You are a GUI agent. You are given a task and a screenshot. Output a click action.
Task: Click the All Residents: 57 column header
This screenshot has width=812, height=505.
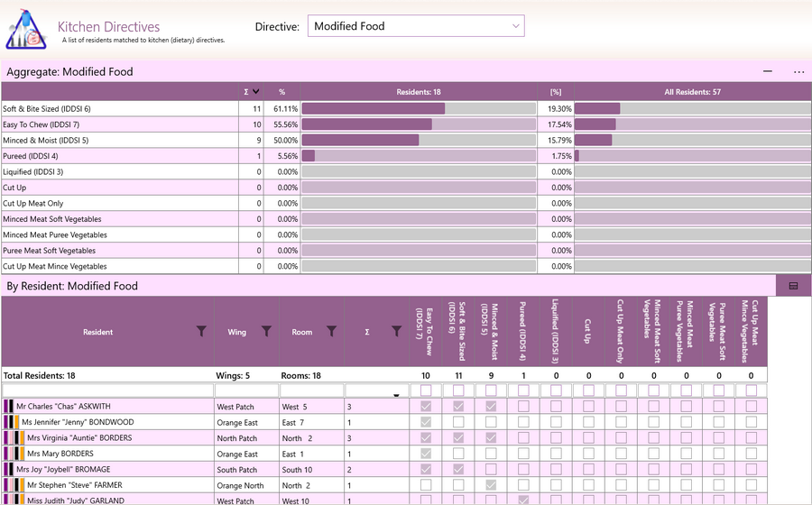pyautogui.click(x=692, y=92)
